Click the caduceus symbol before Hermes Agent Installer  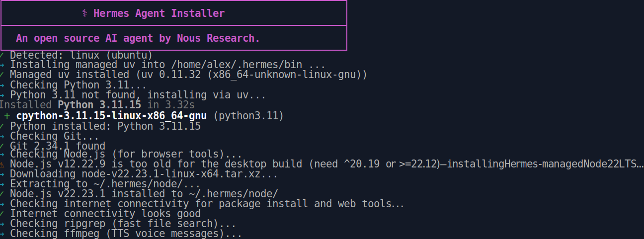[84, 13]
